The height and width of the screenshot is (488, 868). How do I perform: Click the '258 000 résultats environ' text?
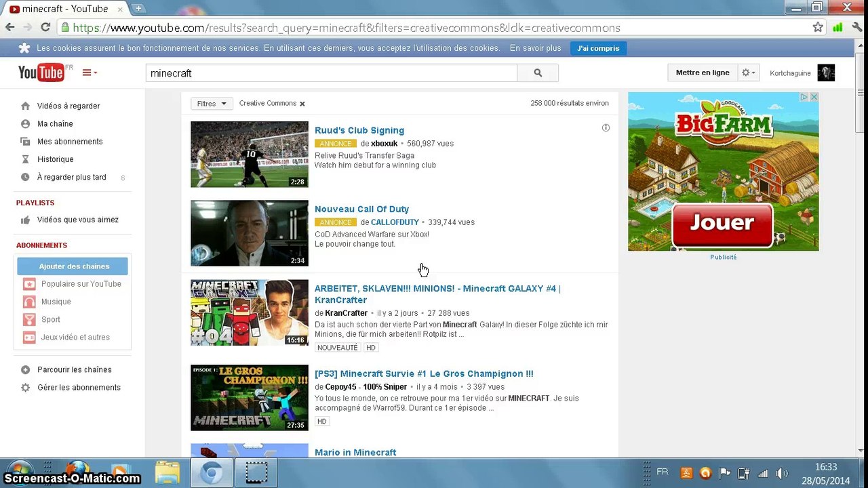570,104
